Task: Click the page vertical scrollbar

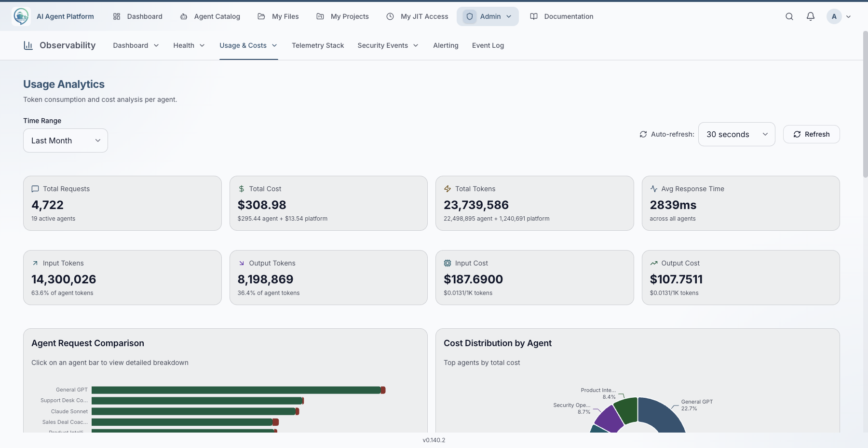Action: [x=865, y=104]
